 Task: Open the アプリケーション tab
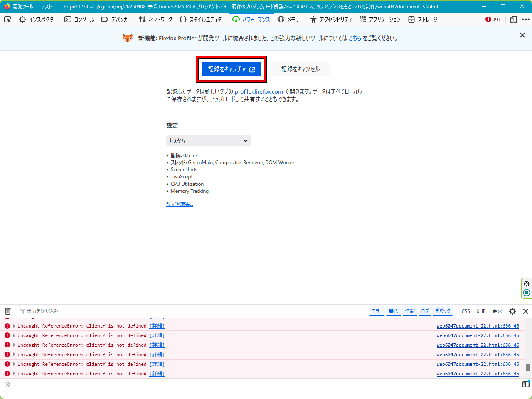(x=380, y=20)
